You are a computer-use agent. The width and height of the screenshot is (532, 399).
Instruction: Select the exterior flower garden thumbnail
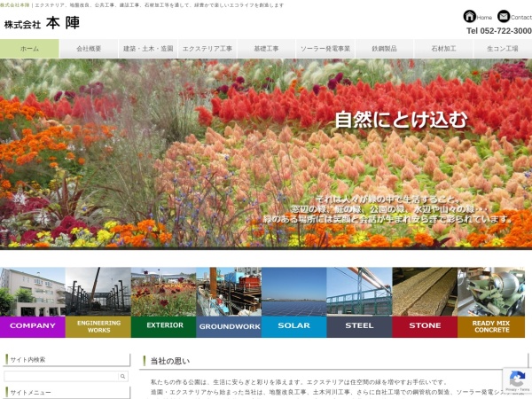click(163, 292)
